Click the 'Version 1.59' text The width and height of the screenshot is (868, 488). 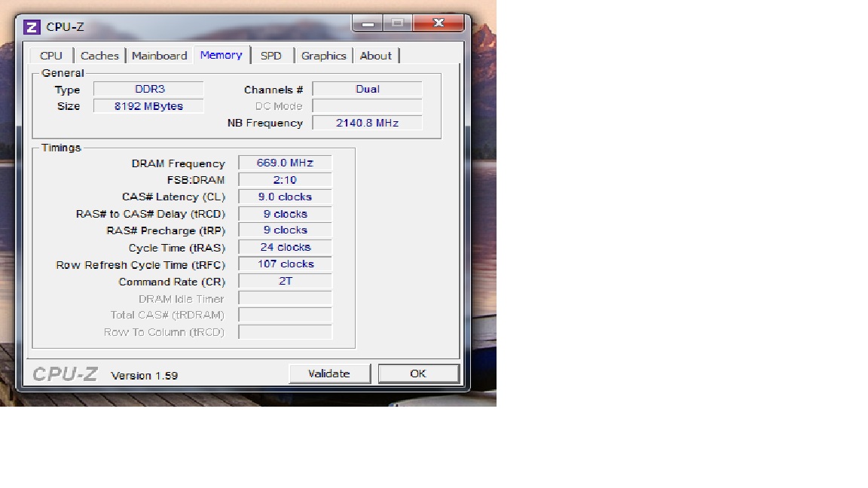144,376
